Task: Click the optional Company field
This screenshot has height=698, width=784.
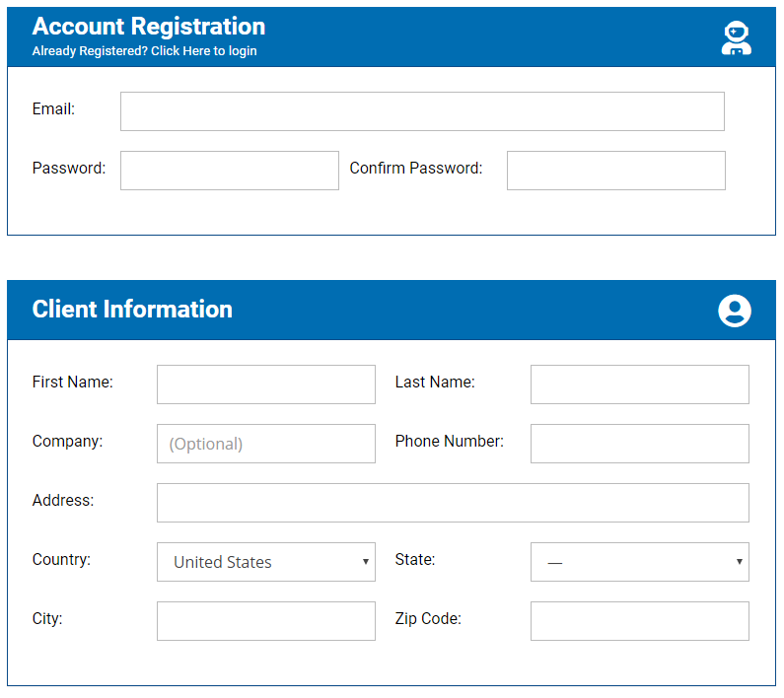Action: tap(266, 444)
